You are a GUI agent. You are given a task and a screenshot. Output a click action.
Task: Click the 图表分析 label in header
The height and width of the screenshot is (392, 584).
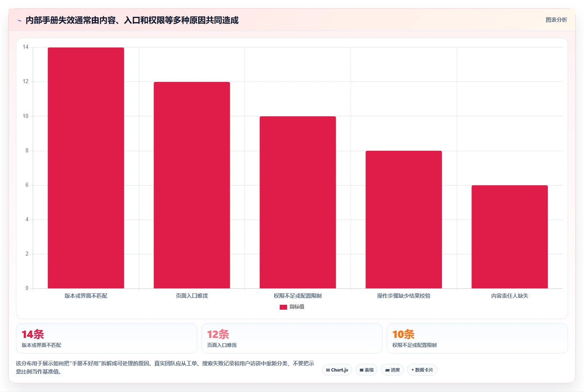tap(556, 20)
